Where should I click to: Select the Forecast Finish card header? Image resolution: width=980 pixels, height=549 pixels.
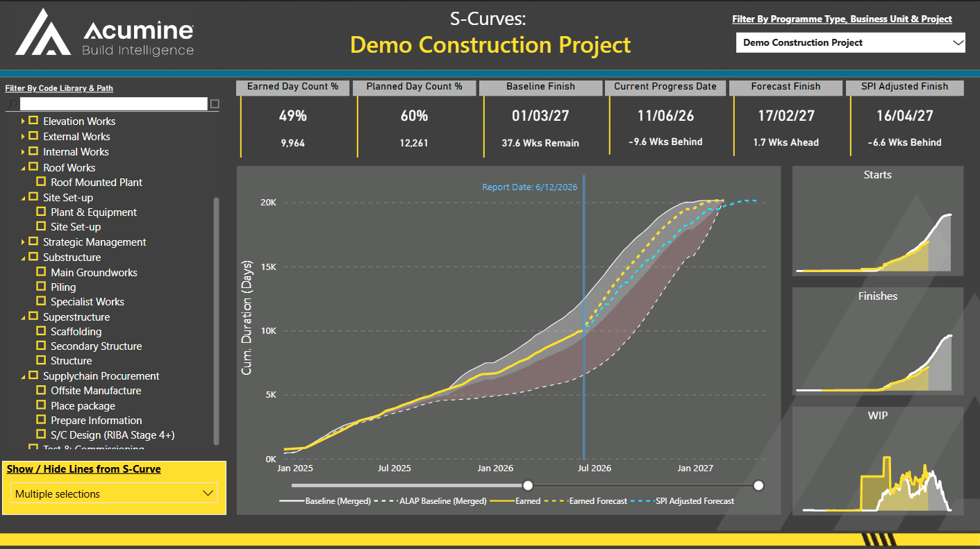click(786, 87)
